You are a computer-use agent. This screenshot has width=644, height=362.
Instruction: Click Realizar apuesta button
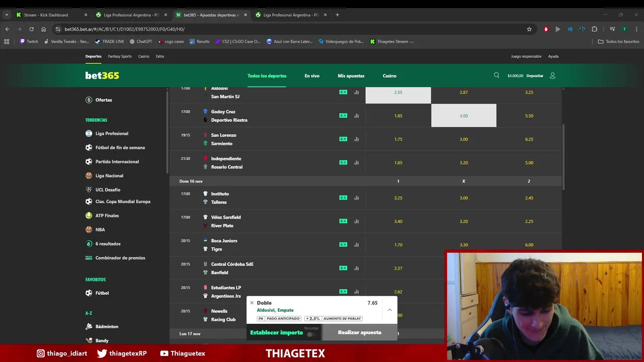(x=360, y=332)
